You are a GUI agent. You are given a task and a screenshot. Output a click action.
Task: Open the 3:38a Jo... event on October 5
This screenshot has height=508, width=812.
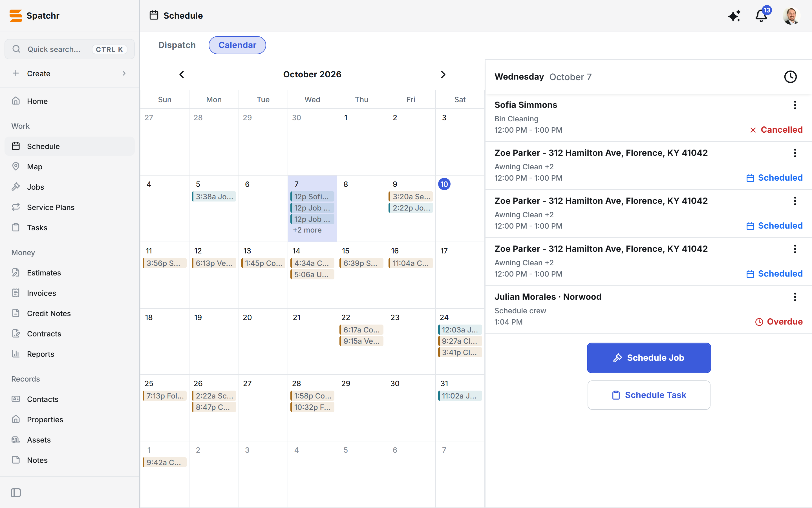click(x=214, y=196)
